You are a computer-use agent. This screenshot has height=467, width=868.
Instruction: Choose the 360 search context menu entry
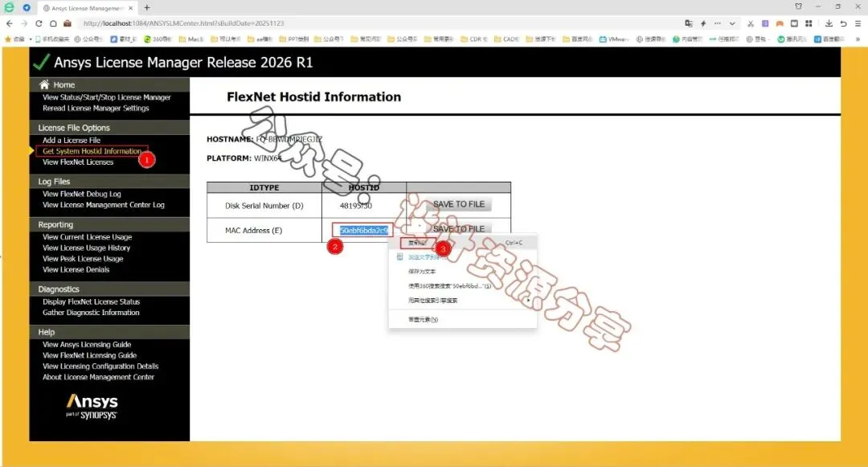463,286
